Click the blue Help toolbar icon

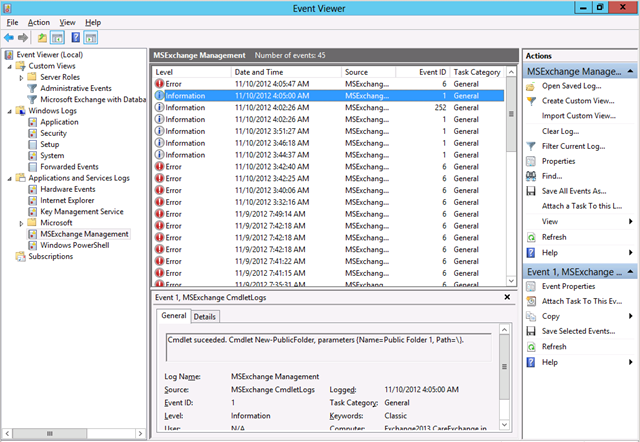coord(76,38)
